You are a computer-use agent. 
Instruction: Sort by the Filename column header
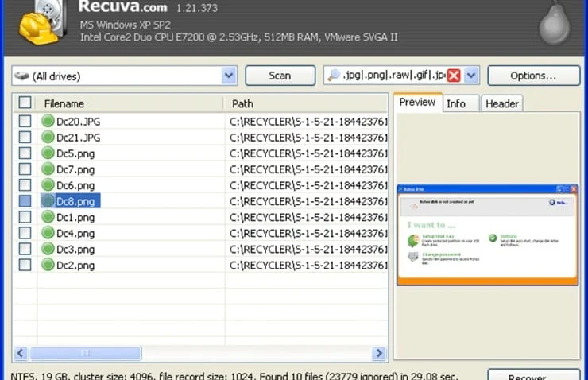130,103
